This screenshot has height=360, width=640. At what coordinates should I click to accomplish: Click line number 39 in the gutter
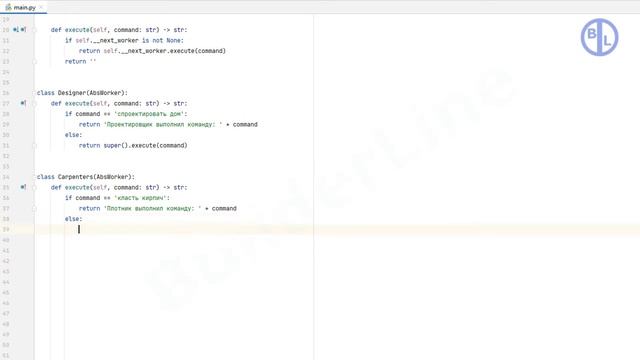tap(6, 229)
